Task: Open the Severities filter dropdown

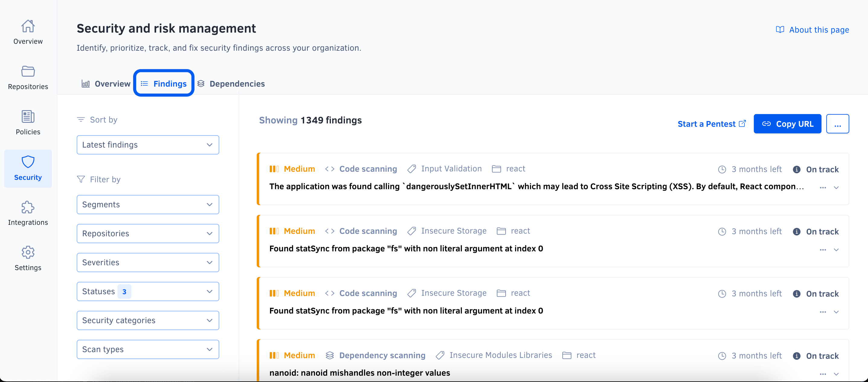Action: coord(148,262)
